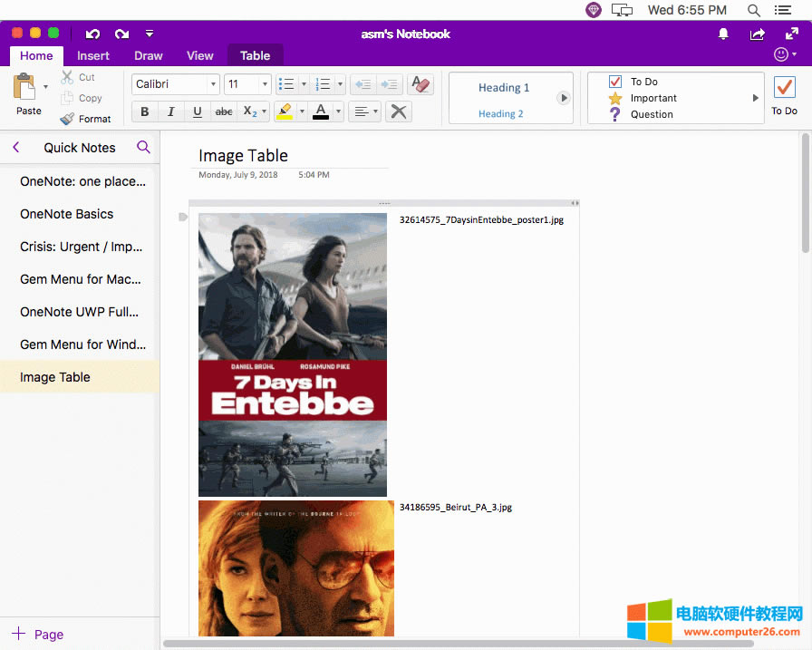The height and width of the screenshot is (650, 812).
Task: Open the font name dropdown showing Calibri
Action: [x=176, y=84]
